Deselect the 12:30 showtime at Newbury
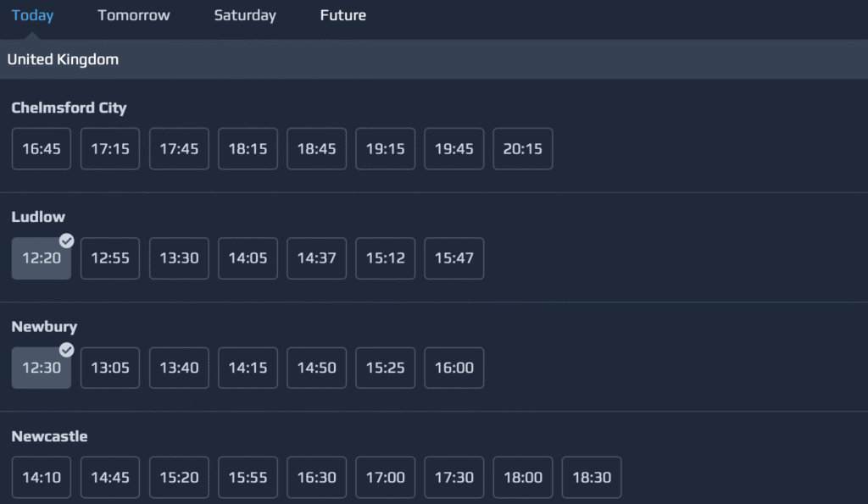The image size is (868, 504). click(x=41, y=368)
